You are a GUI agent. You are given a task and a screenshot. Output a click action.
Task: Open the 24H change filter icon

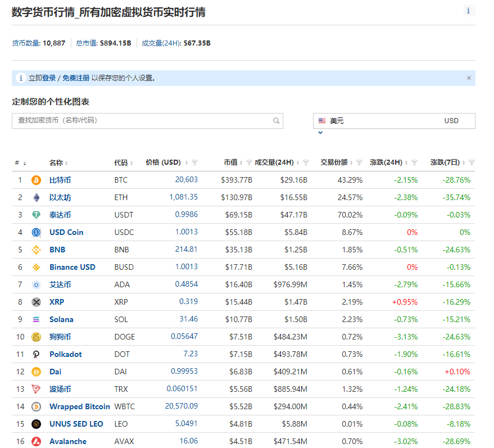(414, 163)
